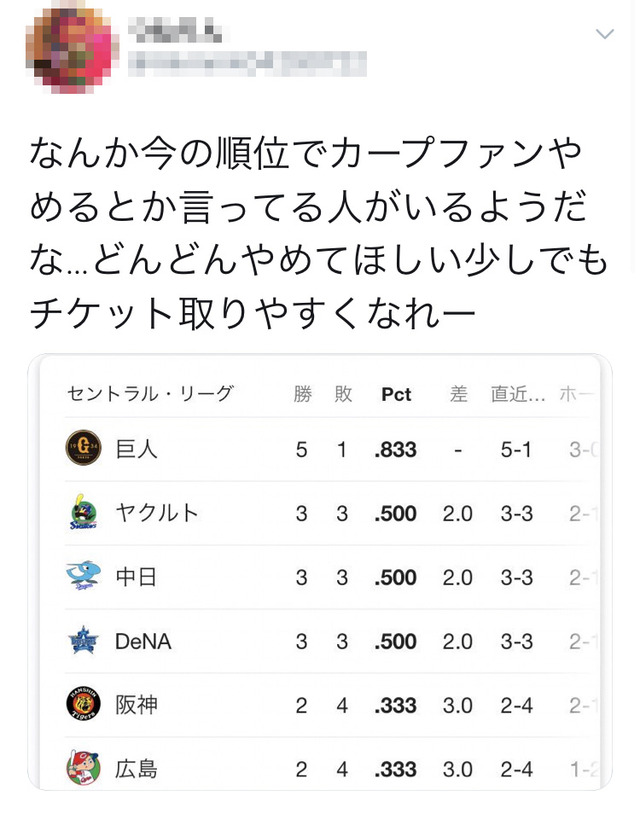Screen dimensions: 640x813
Task: Open the tweet text body
Action: click(x=319, y=233)
